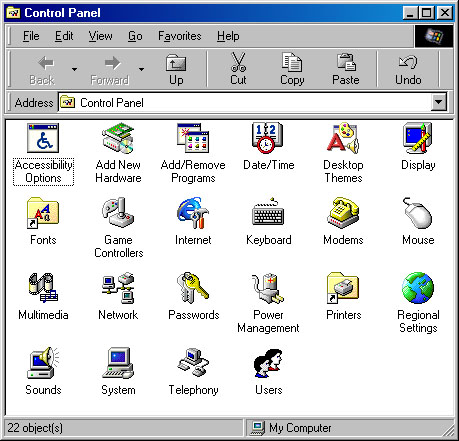
Task: Click the Copy toolbar button
Action: click(292, 69)
